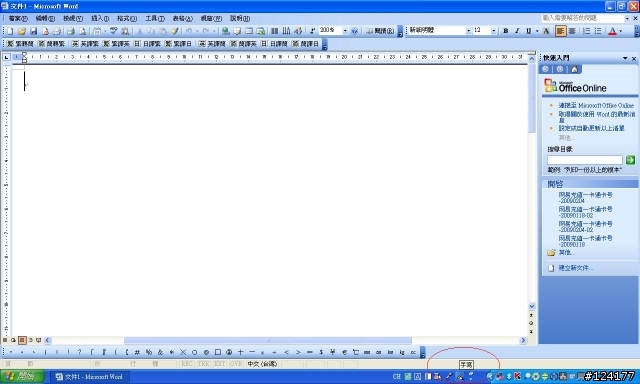Click the 繁譯日 translation button
The image size is (640, 384).
[178, 44]
